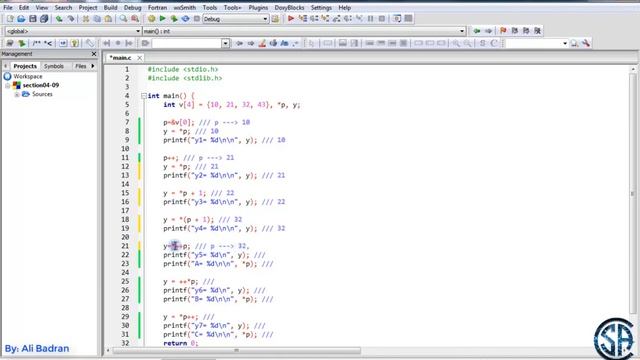Show more Management tabs with right arrow
The height and width of the screenshot is (360, 640).
[93, 66]
